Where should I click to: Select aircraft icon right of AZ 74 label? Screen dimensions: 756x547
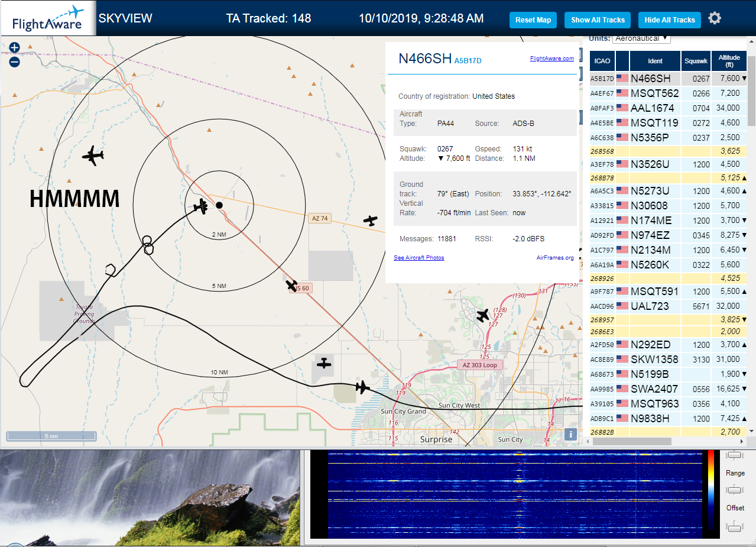coord(371,221)
